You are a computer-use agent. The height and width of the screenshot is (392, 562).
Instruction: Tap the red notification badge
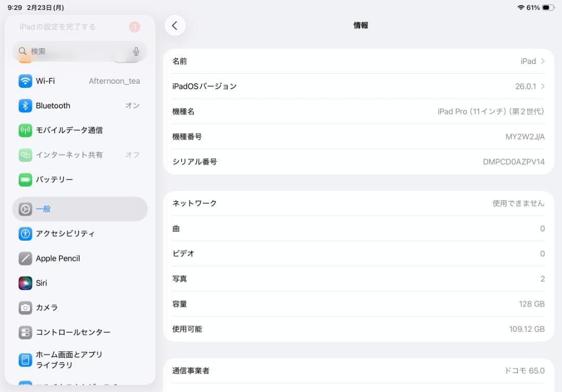(x=135, y=27)
